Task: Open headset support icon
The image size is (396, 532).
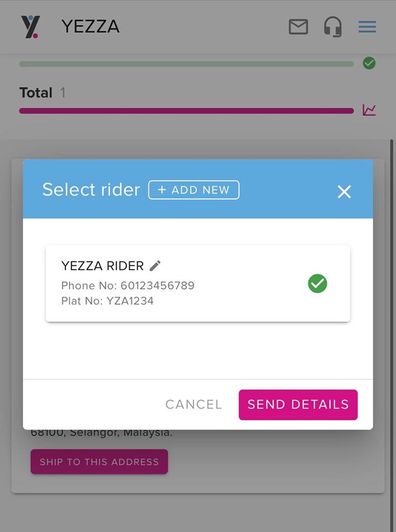Action: pos(332,27)
